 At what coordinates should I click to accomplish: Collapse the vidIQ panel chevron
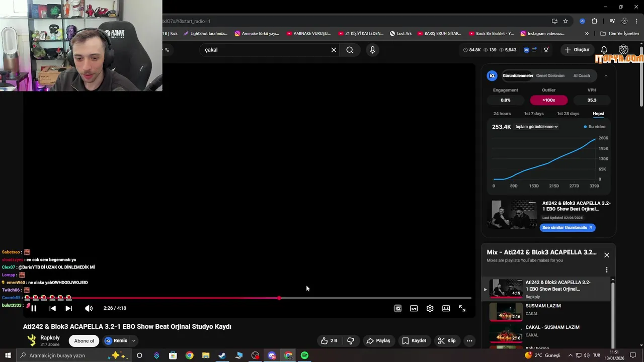click(x=606, y=76)
